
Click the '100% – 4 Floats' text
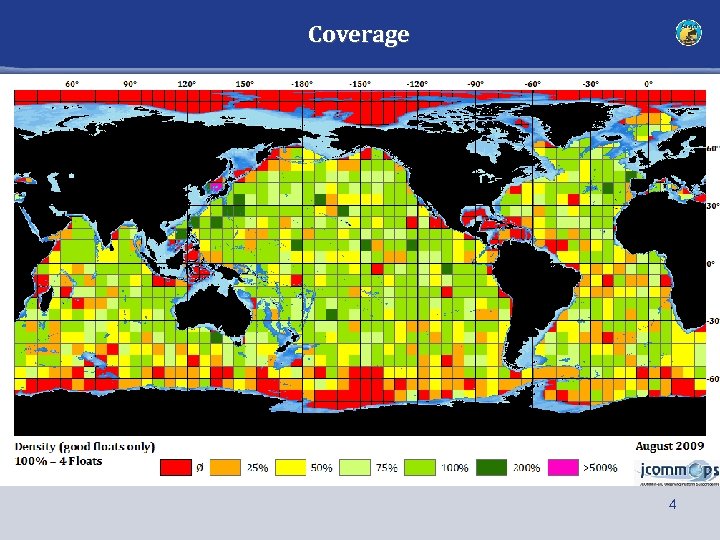58,461
